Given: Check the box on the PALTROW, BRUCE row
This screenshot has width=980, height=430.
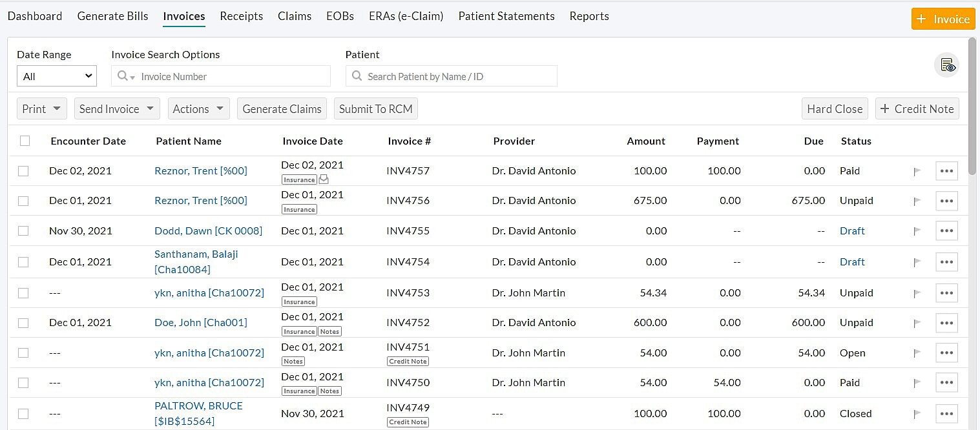Looking at the screenshot, I should (24, 413).
